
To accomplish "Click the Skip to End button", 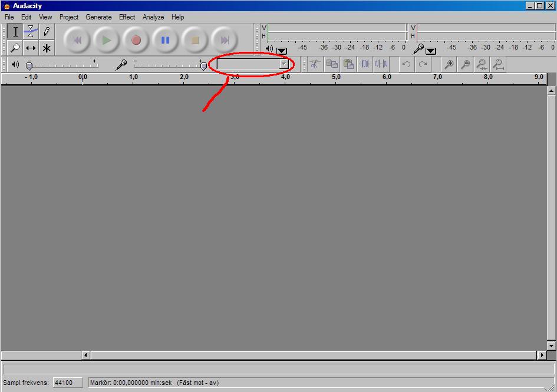I will coord(224,40).
